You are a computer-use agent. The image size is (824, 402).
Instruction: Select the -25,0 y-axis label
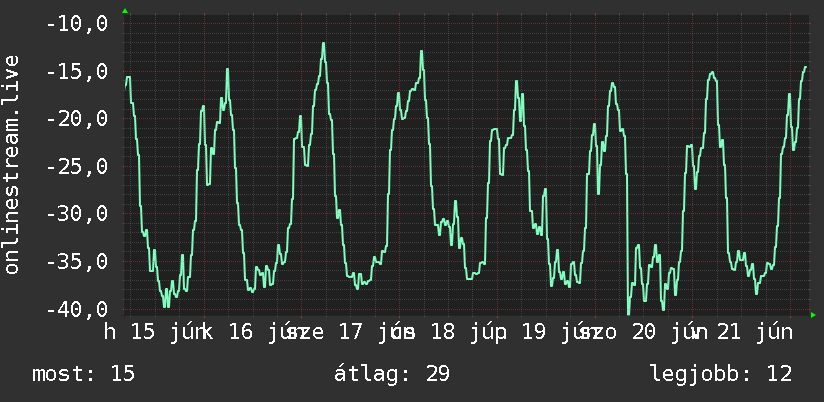[x=77, y=167]
